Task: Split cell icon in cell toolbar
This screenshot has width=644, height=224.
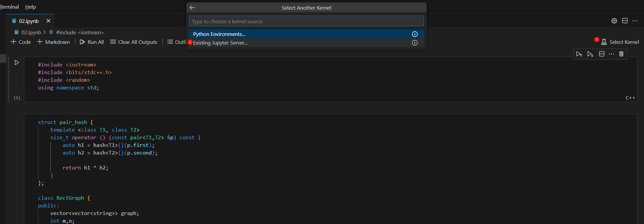Action: pyautogui.click(x=602, y=54)
